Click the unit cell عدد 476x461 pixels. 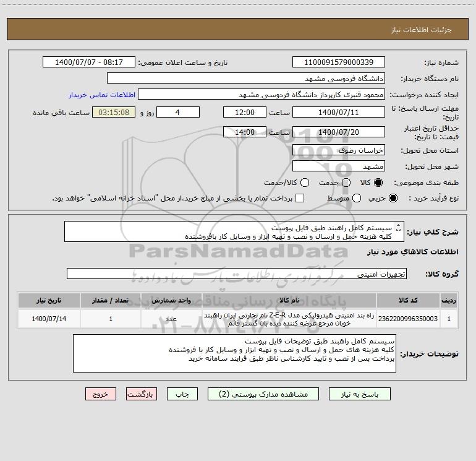171,319
